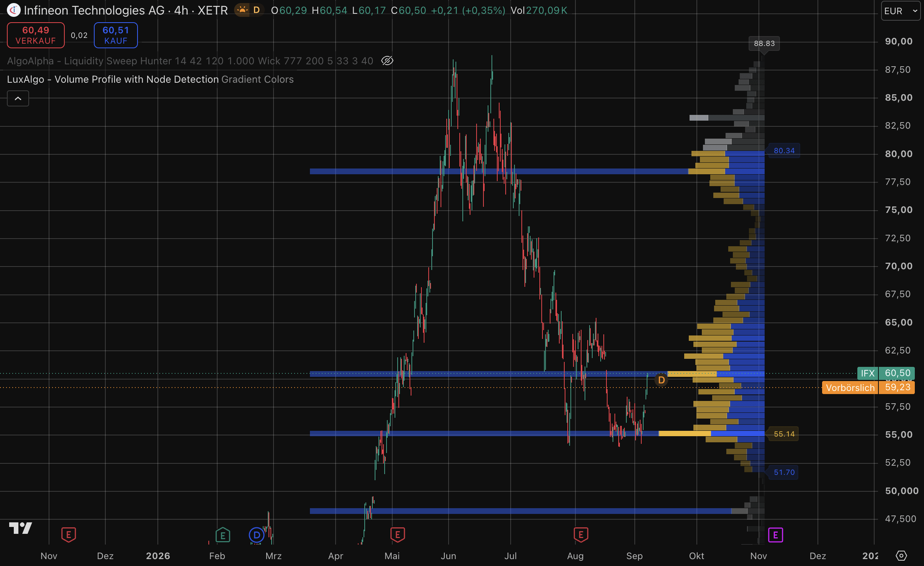Click the 60,51 KAUF buy button
This screenshot has width=924, height=566.
(x=116, y=35)
